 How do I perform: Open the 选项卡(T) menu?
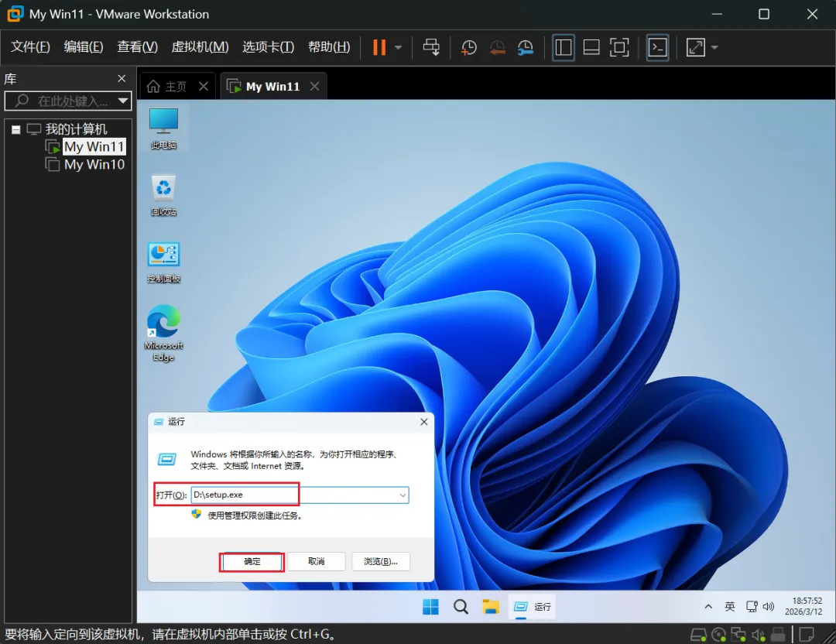[x=268, y=47]
